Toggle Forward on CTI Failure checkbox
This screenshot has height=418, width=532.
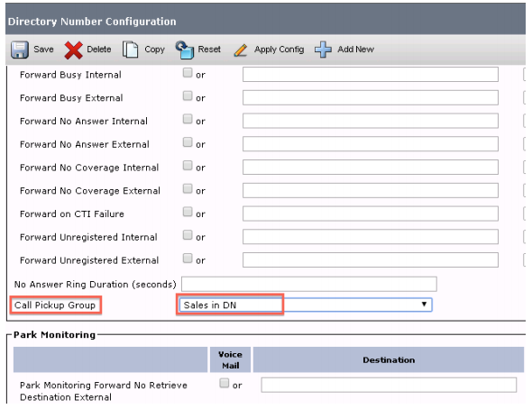coord(188,212)
